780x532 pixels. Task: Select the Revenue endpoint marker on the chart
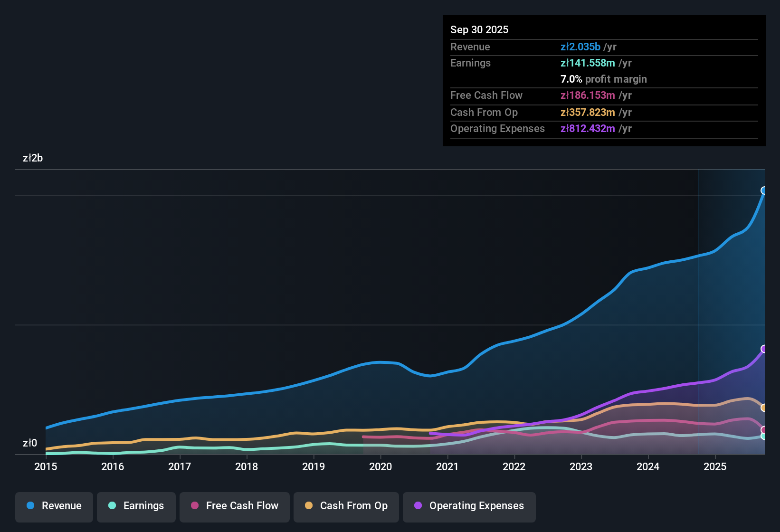pos(764,190)
